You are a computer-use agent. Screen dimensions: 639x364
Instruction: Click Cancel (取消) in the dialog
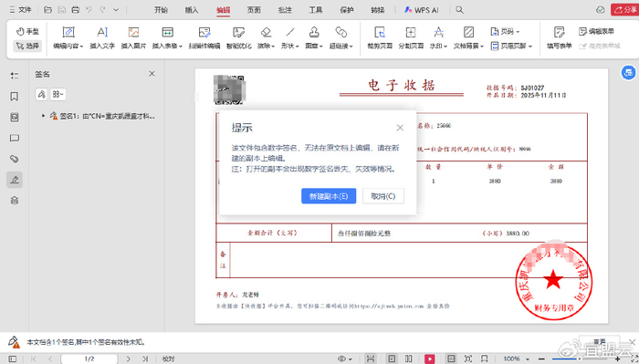click(383, 196)
